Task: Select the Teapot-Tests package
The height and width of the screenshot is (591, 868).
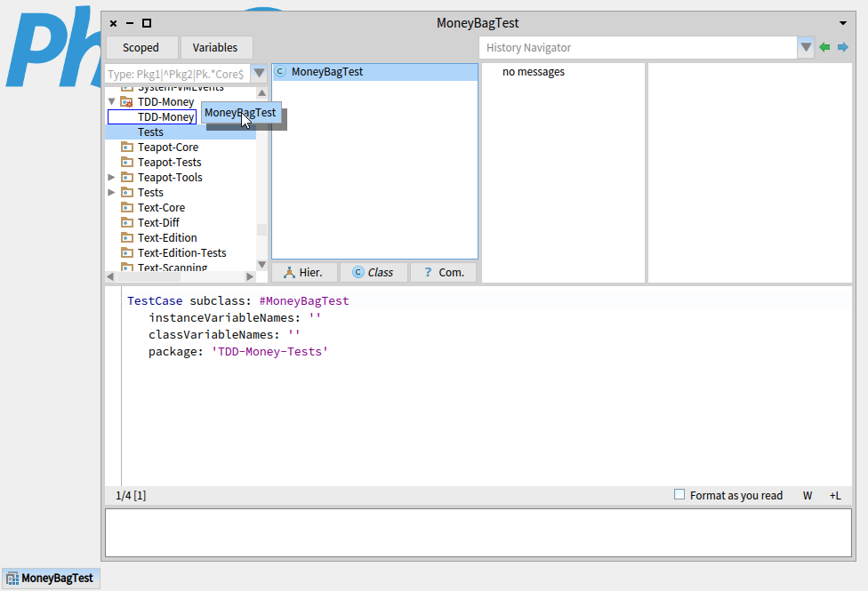Action: pyautogui.click(x=169, y=162)
